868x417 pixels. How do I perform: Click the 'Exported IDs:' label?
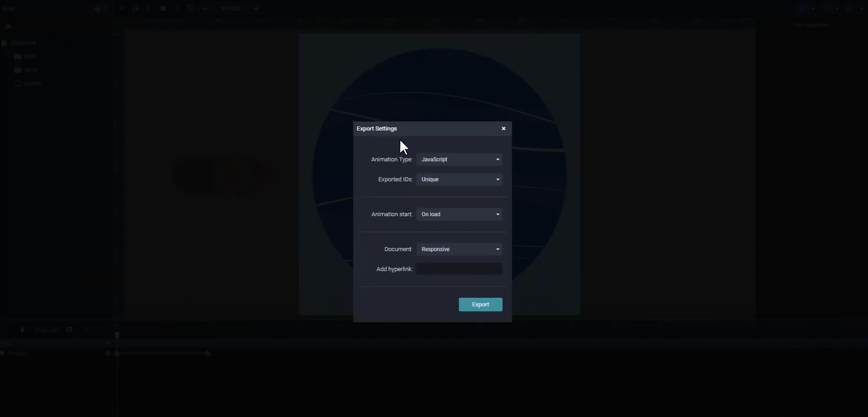tap(395, 179)
